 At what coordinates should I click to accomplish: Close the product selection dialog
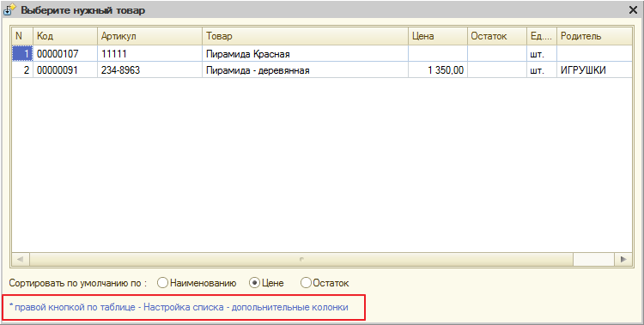coord(633,10)
